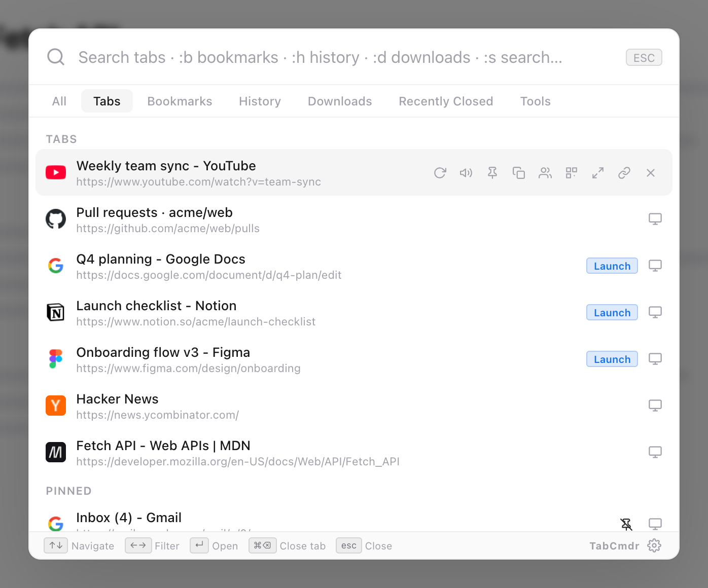Click the expand arrows icon on YouTube row
708x588 pixels.
point(598,173)
